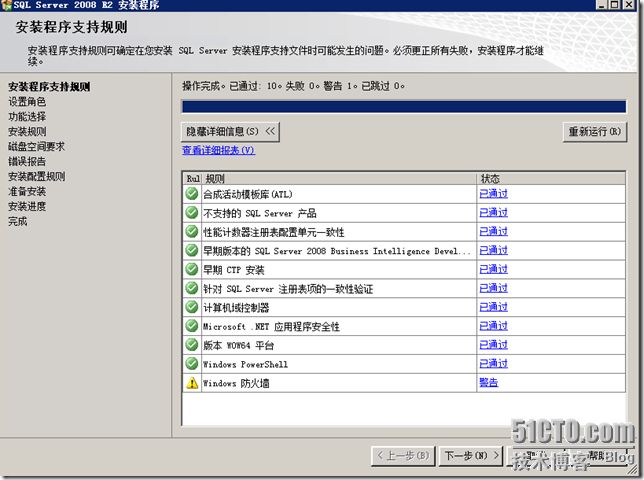Open 已通过 link for 性能计数器注册表配置单元一致性
This screenshot has width=644, height=480.
[493, 231]
